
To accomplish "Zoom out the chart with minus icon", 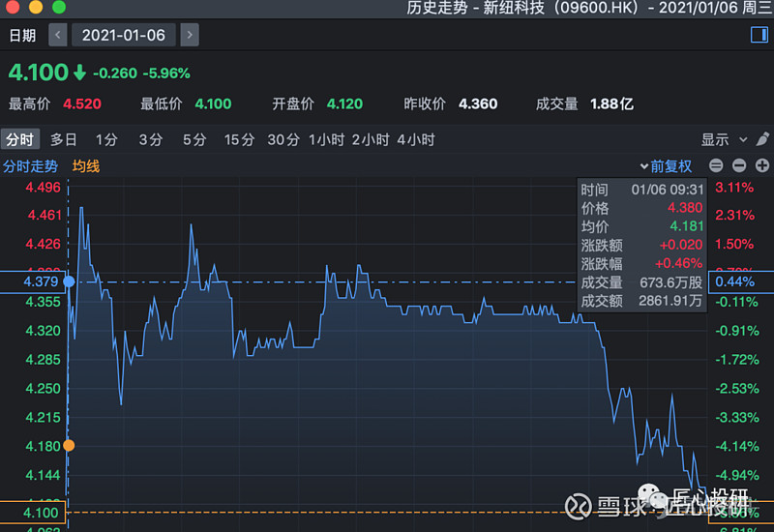I will click(739, 165).
